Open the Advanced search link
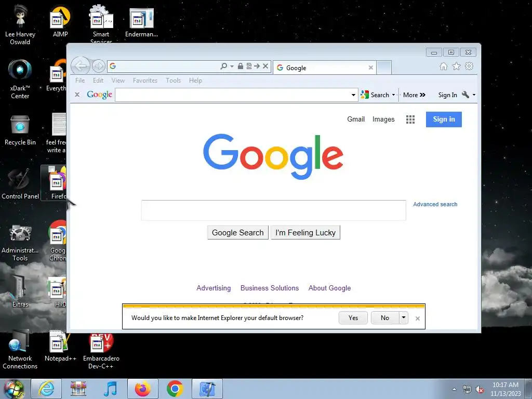532x399 pixels. 435,204
